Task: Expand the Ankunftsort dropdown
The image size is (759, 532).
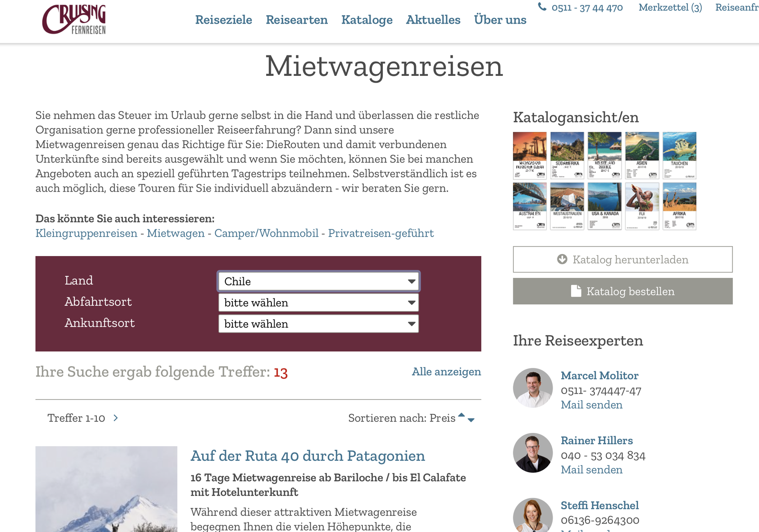Action: (x=318, y=324)
